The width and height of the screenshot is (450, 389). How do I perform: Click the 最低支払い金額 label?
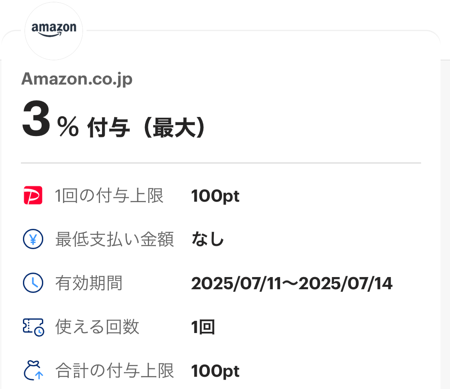(x=115, y=239)
